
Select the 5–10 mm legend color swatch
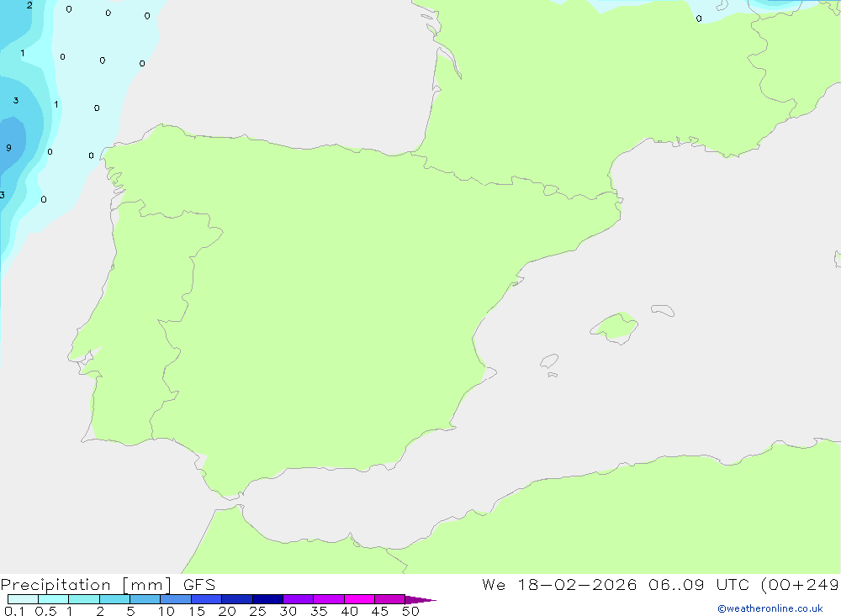145,599
